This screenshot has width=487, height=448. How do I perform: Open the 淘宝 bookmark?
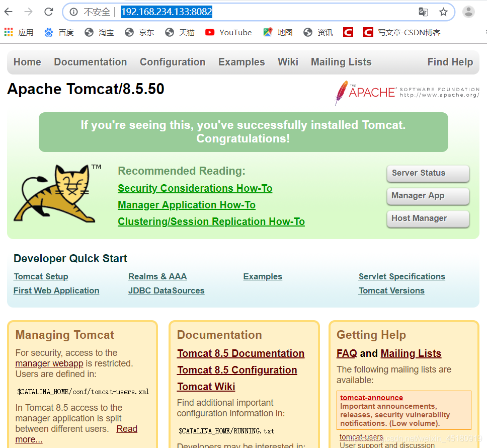(99, 32)
